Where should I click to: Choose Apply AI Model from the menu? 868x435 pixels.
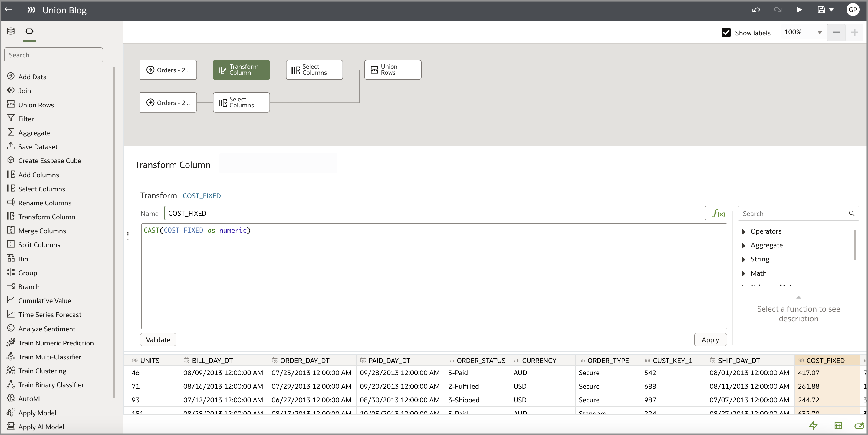[x=41, y=426]
